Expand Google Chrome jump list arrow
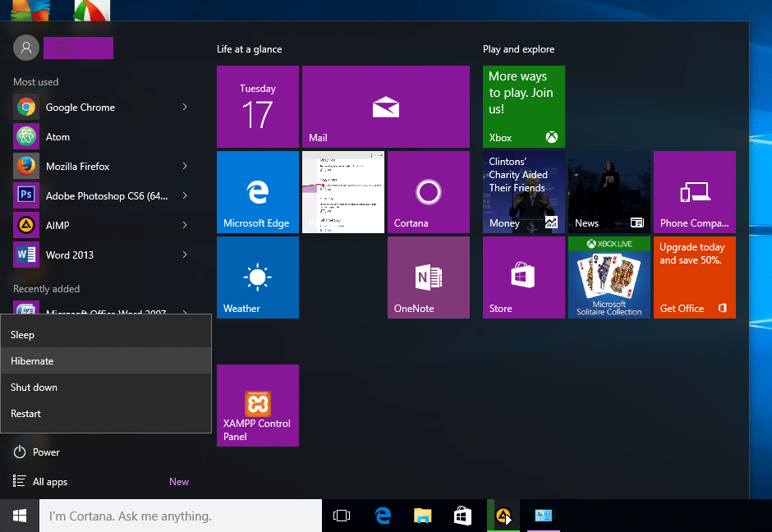 tap(185, 107)
